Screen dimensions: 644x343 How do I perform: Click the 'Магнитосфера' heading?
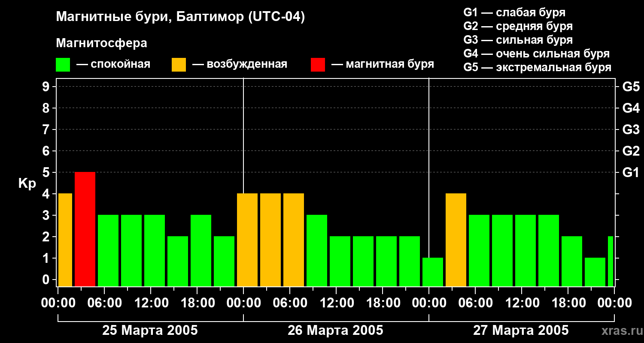pos(101,43)
